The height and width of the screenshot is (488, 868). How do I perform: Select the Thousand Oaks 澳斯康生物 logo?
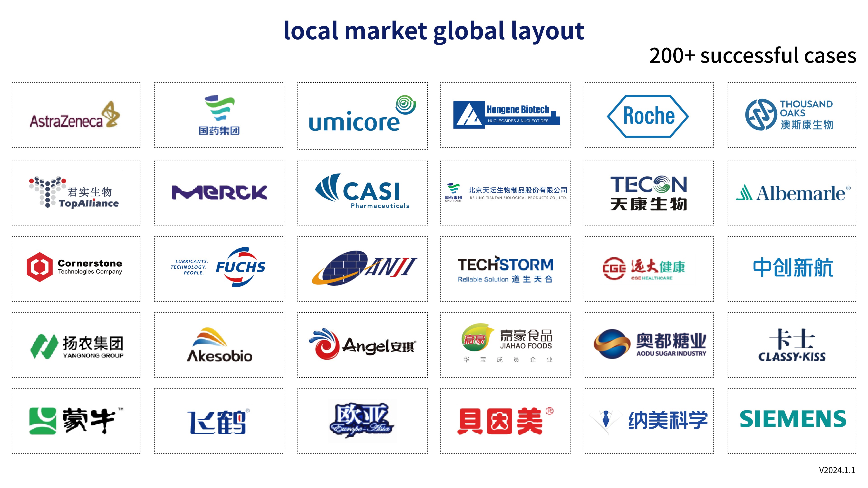tap(789, 115)
